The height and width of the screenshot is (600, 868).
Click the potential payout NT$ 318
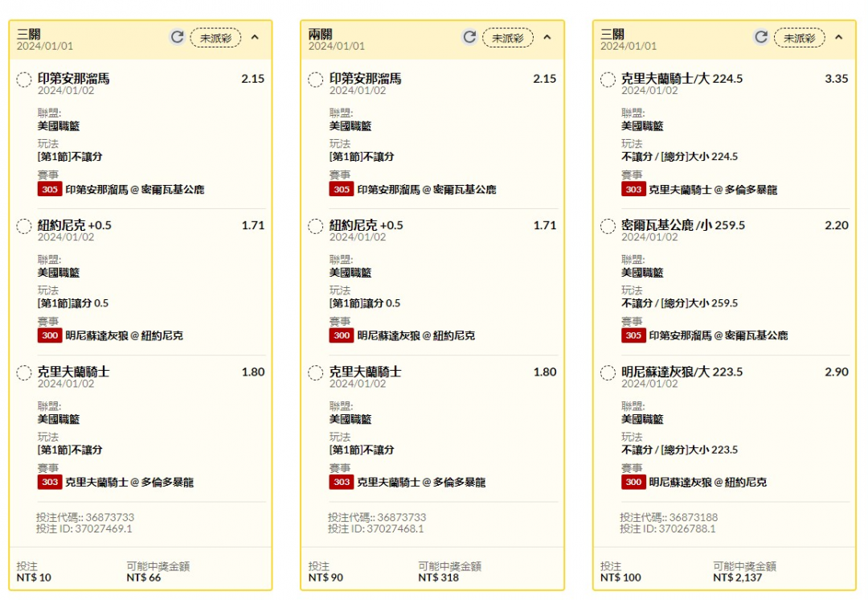(439, 577)
